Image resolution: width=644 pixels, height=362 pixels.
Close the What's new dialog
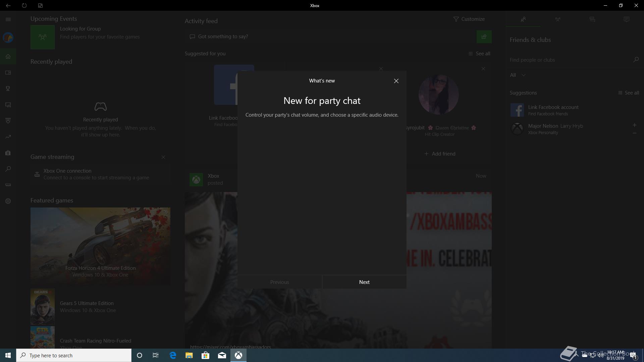coord(396,81)
